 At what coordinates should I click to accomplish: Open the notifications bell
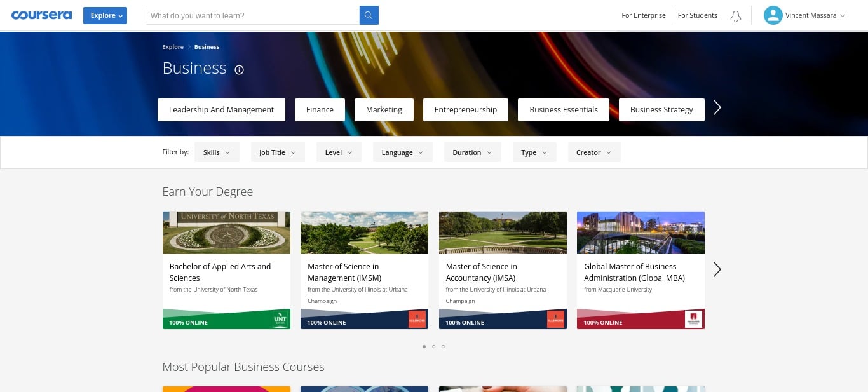pyautogui.click(x=736, y=16)
